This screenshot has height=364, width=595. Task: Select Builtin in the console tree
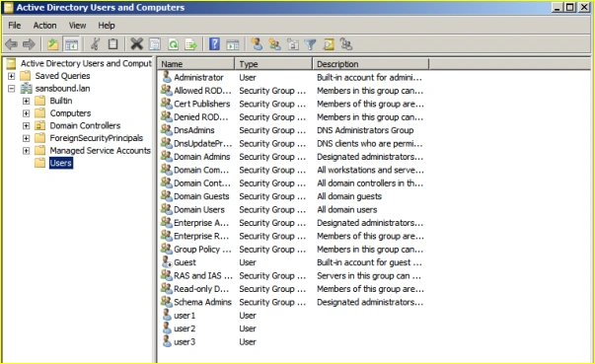[61, 101]
